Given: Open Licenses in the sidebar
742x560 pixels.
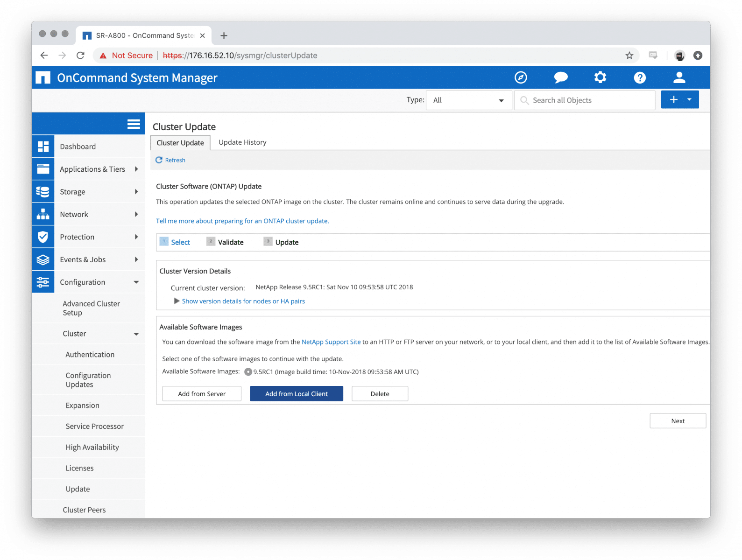Looking at the screenshot, I should 79,468.
